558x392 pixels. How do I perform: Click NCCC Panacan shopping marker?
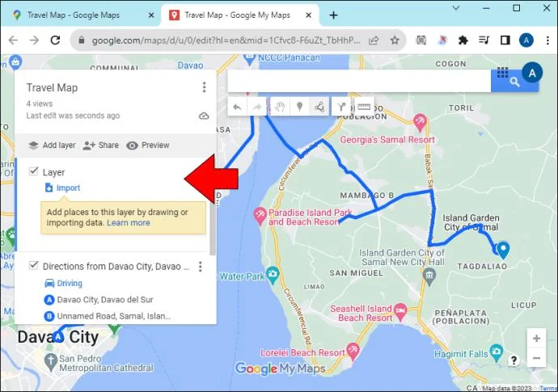click(x=249, y=59)
